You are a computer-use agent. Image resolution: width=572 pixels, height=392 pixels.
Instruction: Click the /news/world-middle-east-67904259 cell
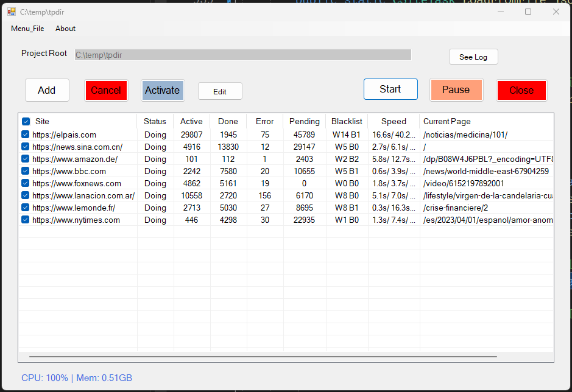pos(486,172)
